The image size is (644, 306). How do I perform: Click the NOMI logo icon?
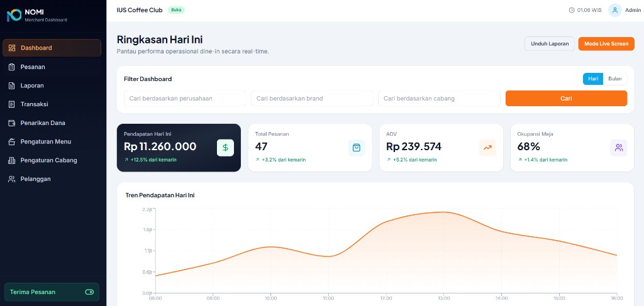click(x=14, y=15)
